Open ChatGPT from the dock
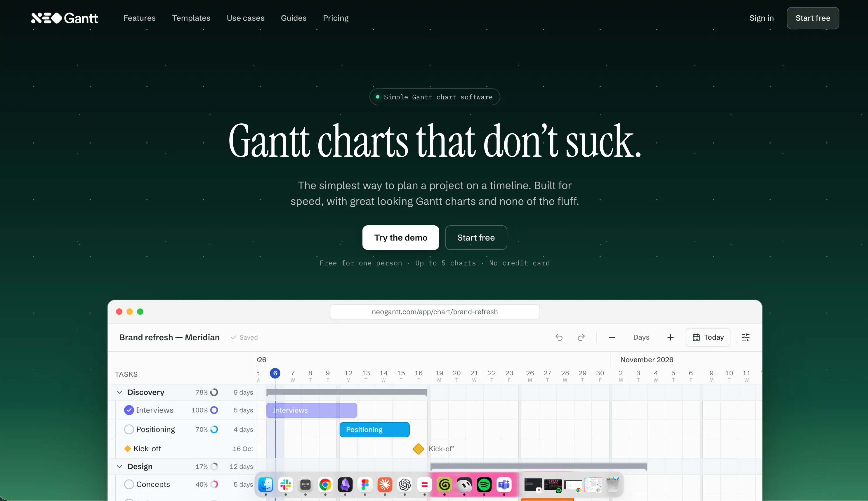Screen dimensions: 868x501 (x=405, y=485)
